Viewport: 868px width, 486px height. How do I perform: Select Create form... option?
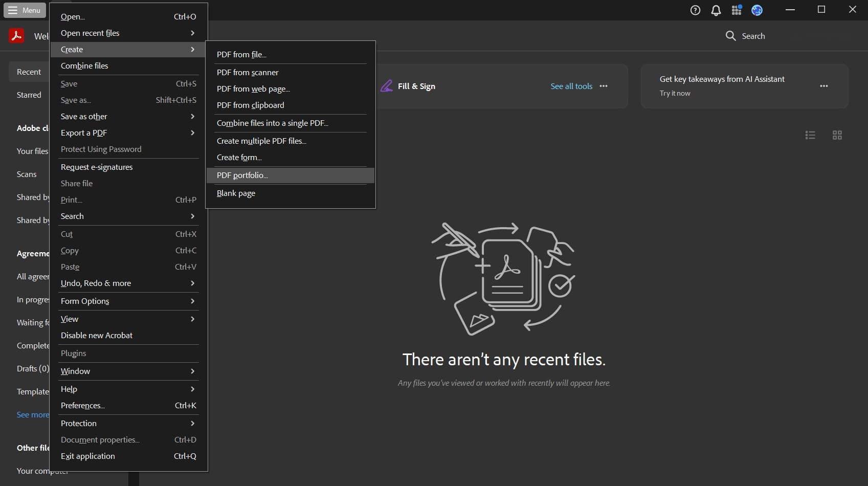pos(291,157)
